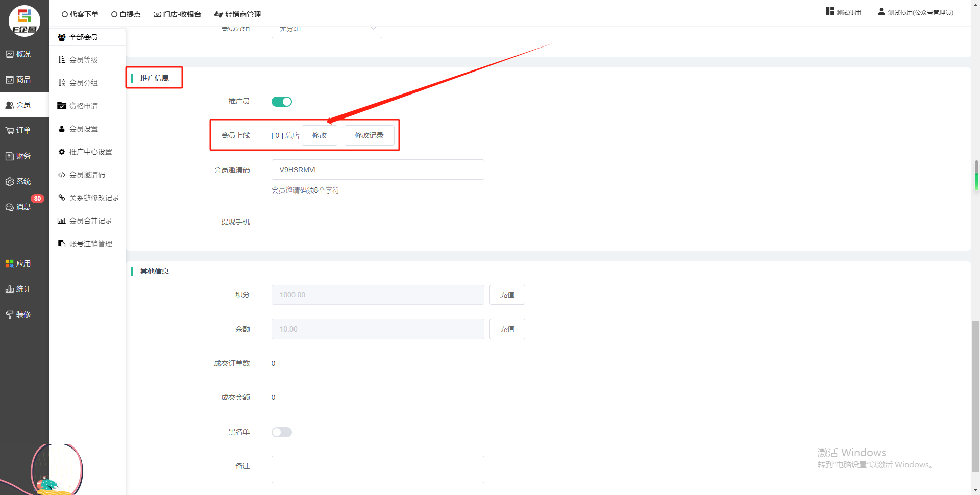Disable the 推广员 toggle switch
980x495 pixels.
click(x=281, y=102)
